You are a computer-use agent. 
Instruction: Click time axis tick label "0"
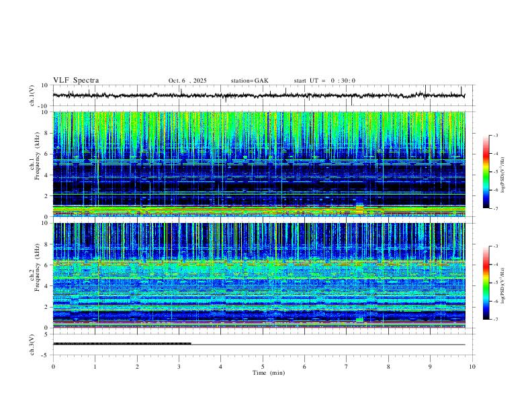(53, 367)
